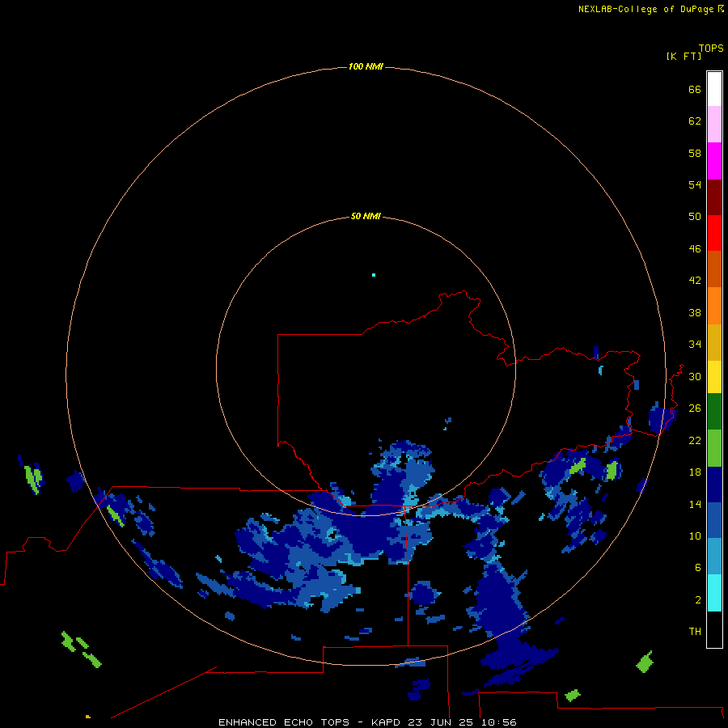Click the "10:56" timestamp in caption
Screen dimensions: 728x728
coord(498,722)
